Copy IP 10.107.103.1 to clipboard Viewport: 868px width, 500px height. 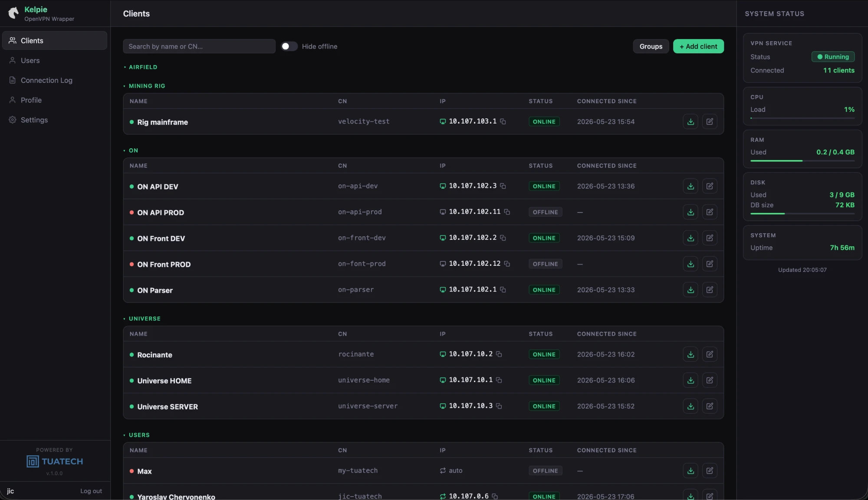(x=503, y=121)
